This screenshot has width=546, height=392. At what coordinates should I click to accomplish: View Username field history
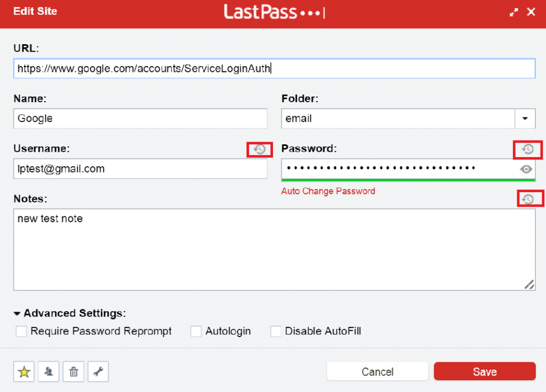pyautogui.click(x=259, y=150)
